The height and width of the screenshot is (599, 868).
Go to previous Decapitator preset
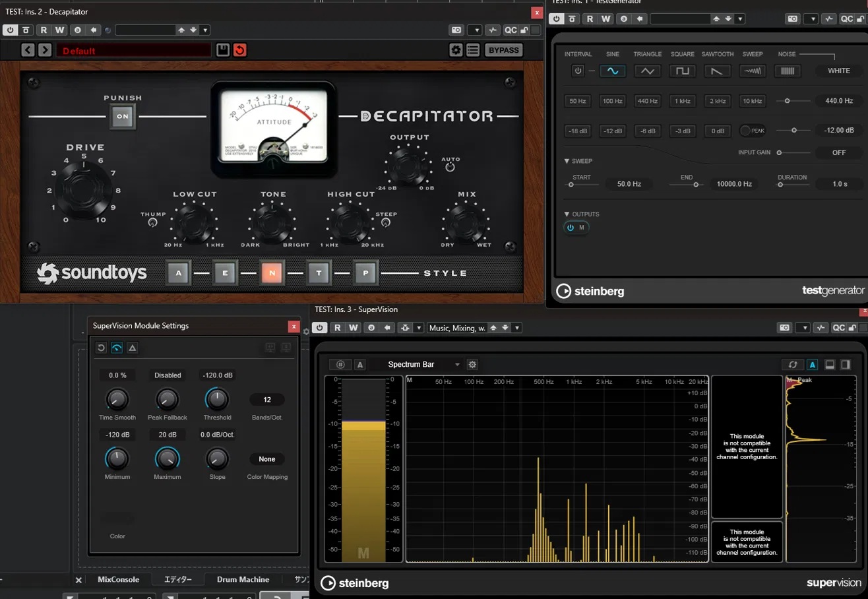28,50
